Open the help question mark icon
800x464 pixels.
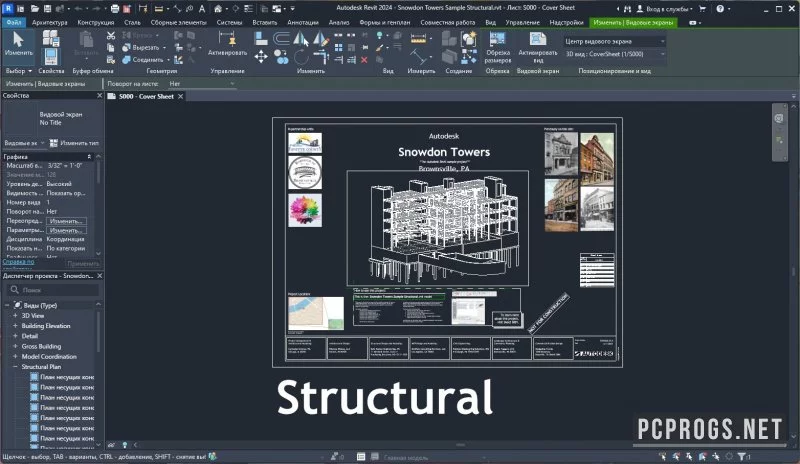tap(720, 9)
